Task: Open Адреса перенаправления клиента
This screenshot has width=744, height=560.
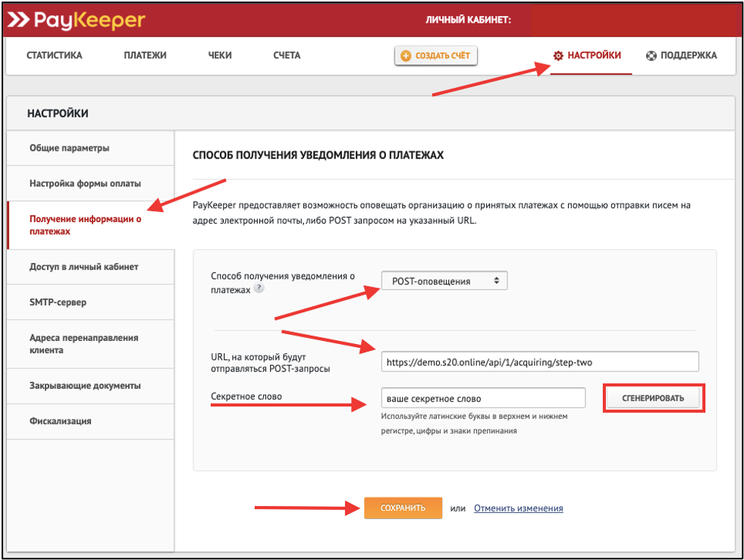Action: coord(90,344)
